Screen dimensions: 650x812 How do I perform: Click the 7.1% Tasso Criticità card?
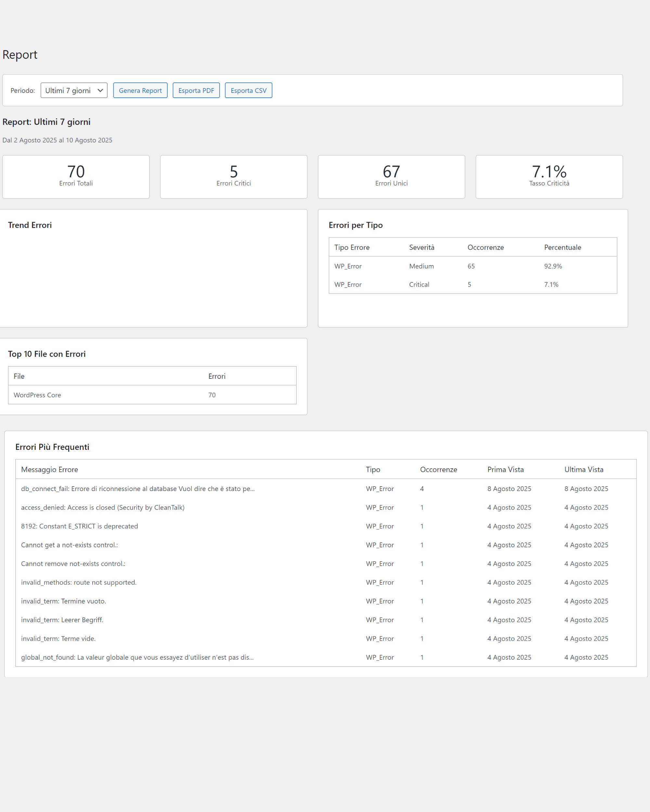(549, 177)
